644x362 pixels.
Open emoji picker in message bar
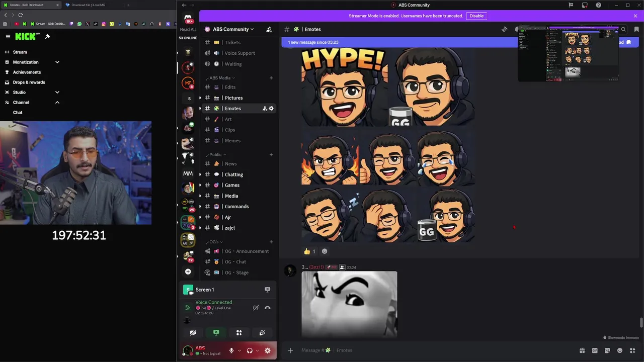pos(620,350)
